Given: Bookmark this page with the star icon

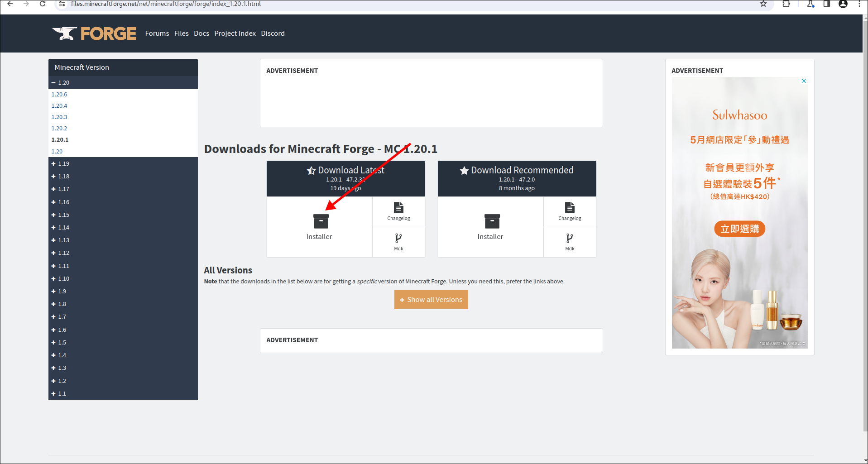Looking at the screenshot, I should 763,4.
